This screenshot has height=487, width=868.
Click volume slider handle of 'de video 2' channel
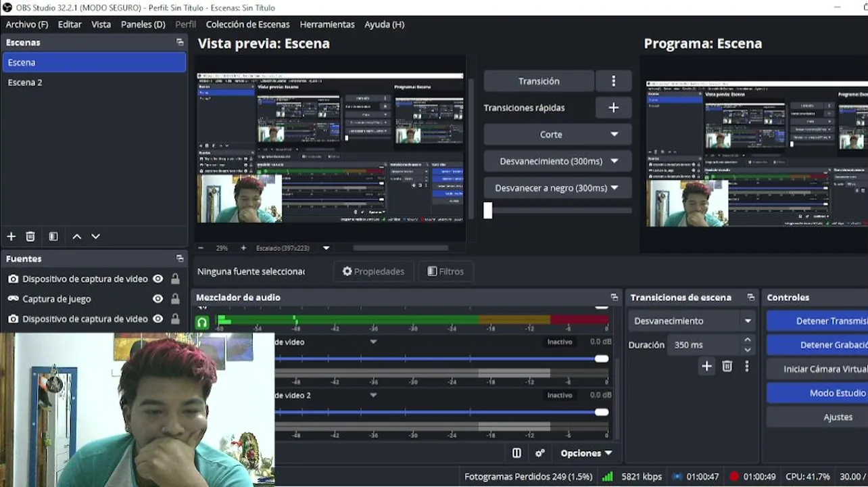(602, 412)
